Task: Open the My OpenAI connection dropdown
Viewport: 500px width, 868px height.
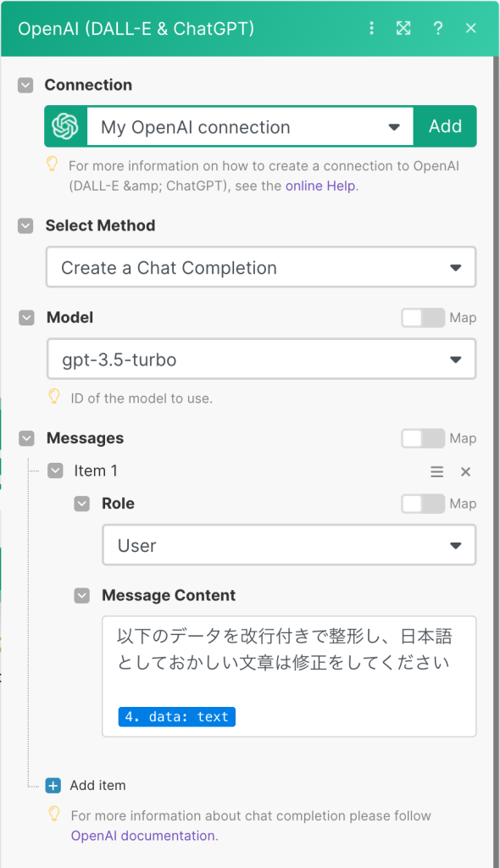Action: coord(250,127)
